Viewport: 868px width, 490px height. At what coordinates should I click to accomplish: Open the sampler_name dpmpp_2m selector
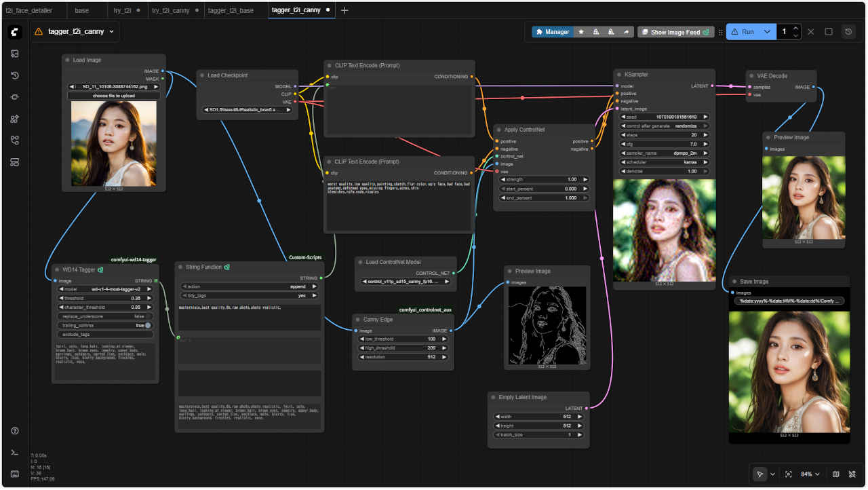[x=665, y=153]
